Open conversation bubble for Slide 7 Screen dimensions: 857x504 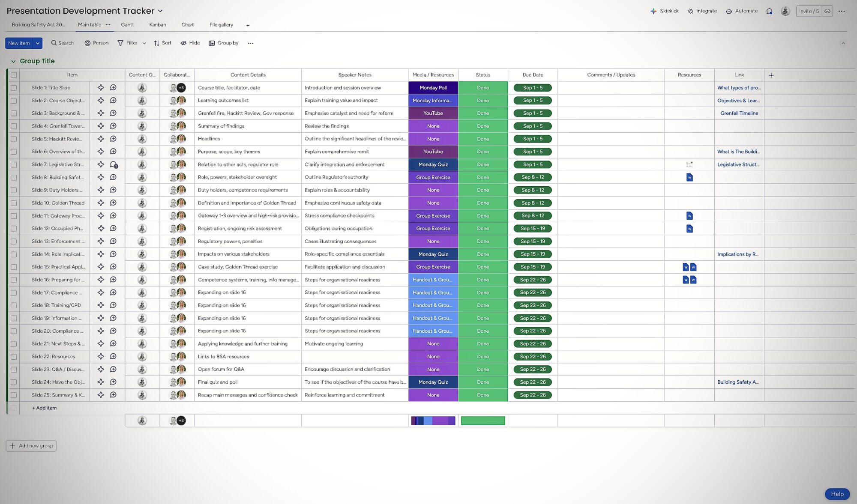114,164
